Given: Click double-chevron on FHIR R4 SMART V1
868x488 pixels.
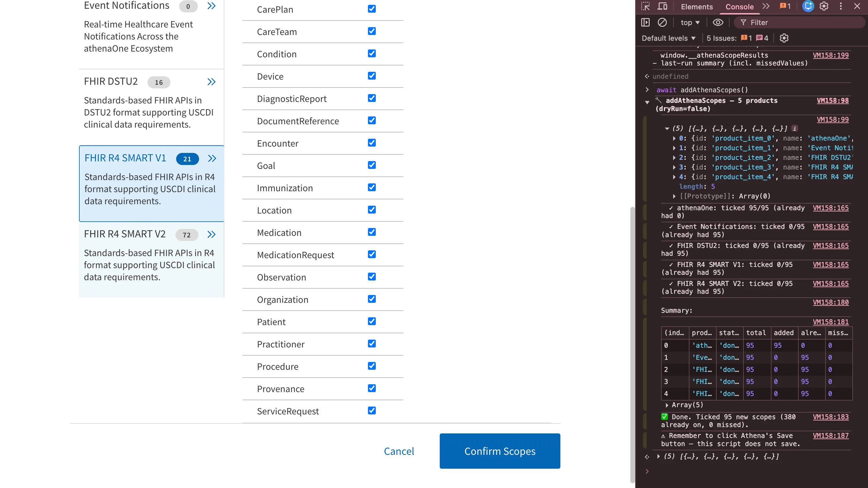Looking at the screenshot, I should coord(212,158).
